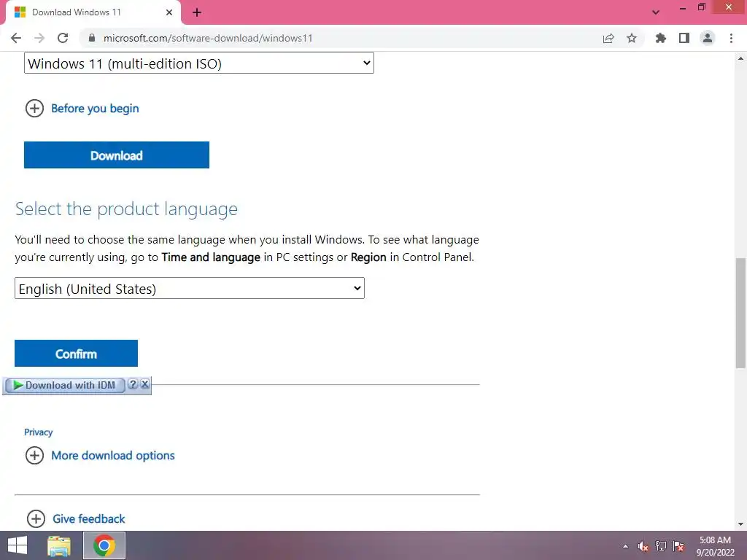Viewport: 747px width, 560px height.
Task: Click the muted volume tray icon
Action: pyautogui.click(x=643, y=546)
